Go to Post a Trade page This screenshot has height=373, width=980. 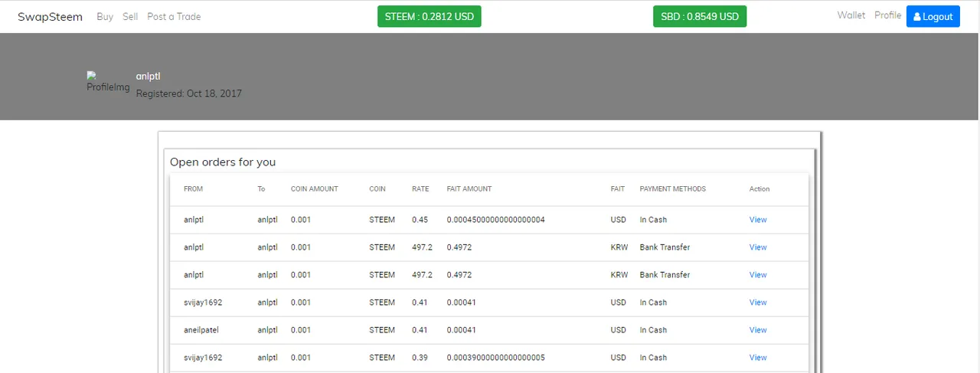(174, 16)
